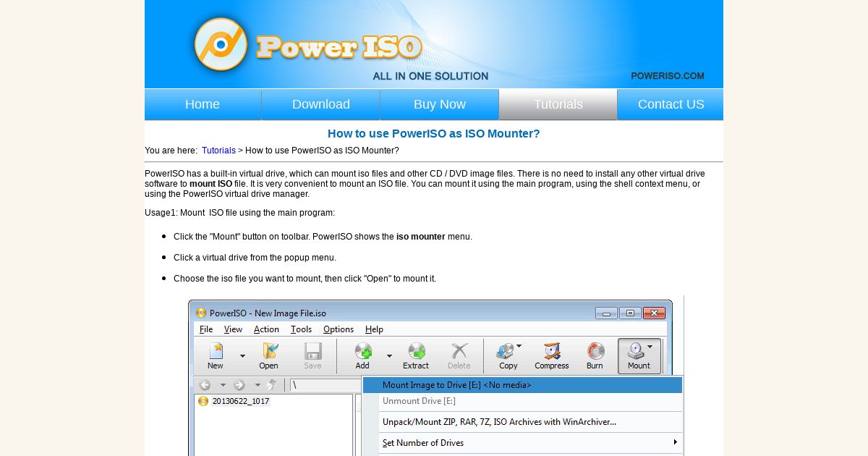Click the Extract toolbar icon
This screenshot has width=868, height=456.
[416, 352]
